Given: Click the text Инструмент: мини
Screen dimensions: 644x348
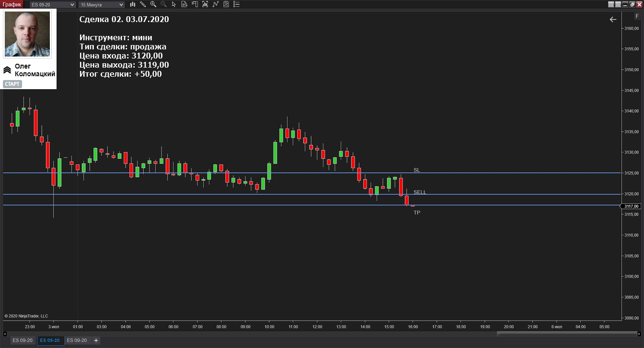Looking at the screenshot, I should click(115, 37).
